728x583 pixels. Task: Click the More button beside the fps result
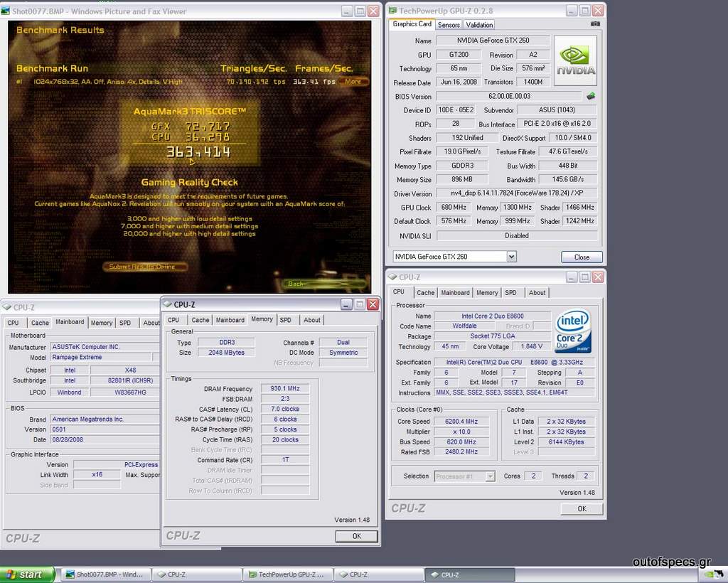pos(353,81)
